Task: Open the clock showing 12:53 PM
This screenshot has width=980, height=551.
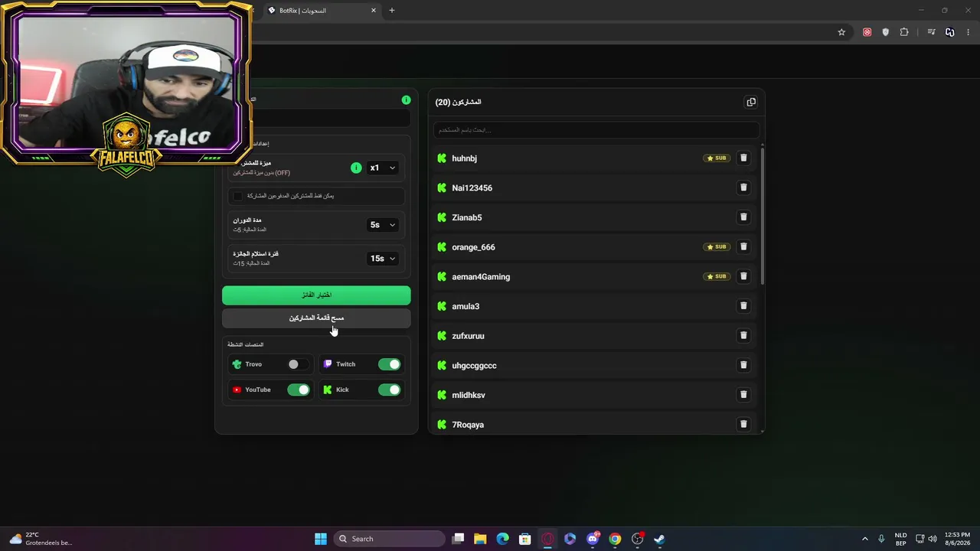Action: [957, 539]
